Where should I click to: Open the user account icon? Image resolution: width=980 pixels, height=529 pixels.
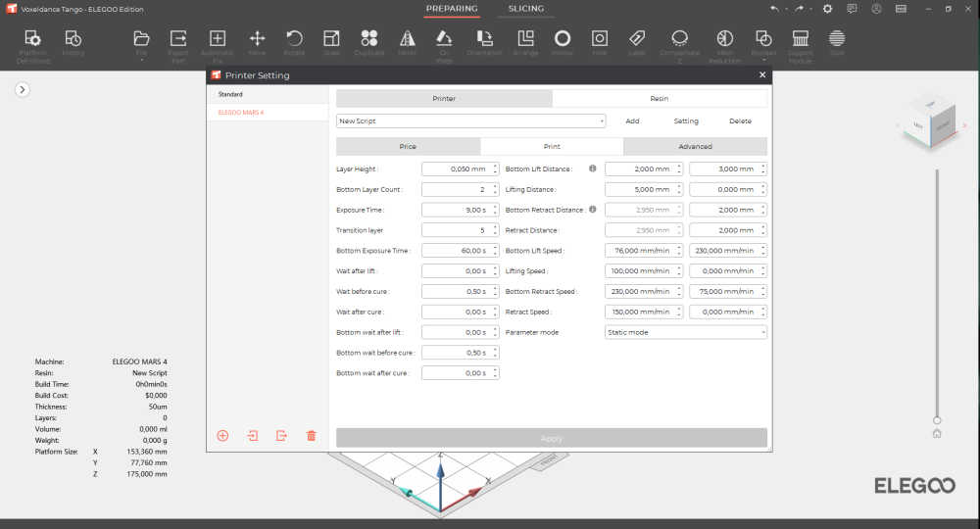(876, 9)
